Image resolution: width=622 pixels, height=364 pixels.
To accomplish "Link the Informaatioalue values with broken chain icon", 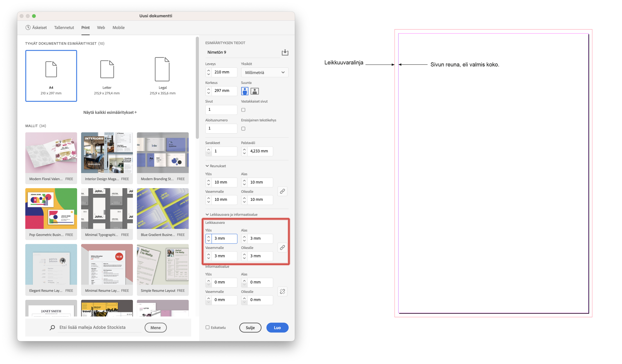I will (282, 291).
